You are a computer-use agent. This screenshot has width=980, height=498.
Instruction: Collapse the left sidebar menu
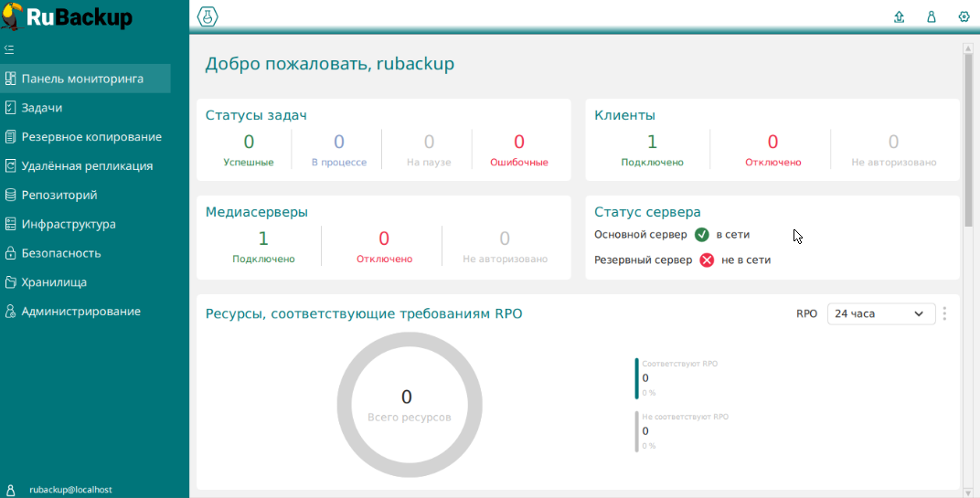click(x=9, y=49)
